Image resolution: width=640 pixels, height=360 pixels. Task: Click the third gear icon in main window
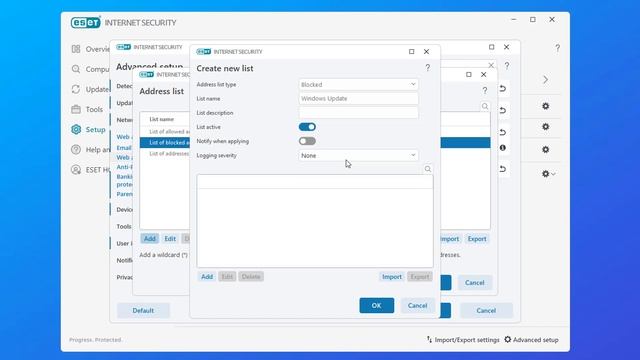pyautogui.click(x=546, y=149)
